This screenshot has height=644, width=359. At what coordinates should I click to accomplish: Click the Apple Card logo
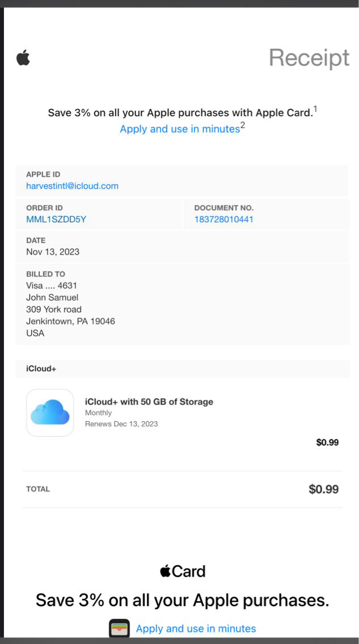click(183, 571)
